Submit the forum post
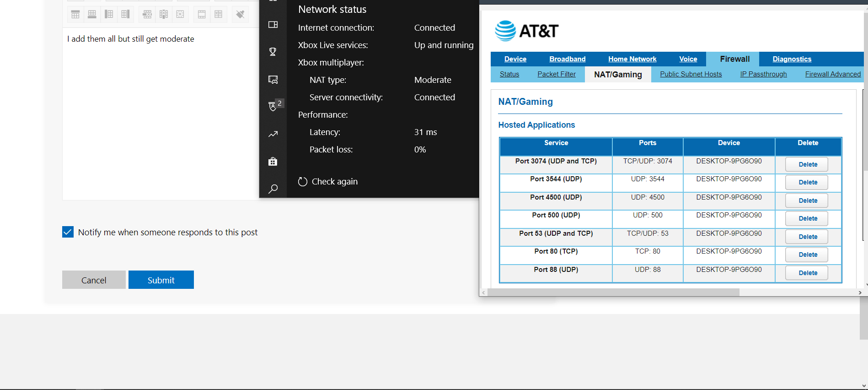 point(161,280)
